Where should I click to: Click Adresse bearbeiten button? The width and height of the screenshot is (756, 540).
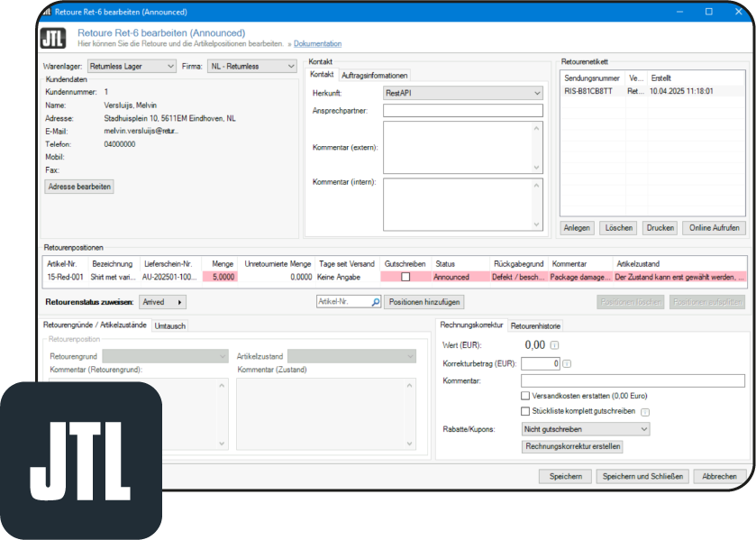click(79, 187)
